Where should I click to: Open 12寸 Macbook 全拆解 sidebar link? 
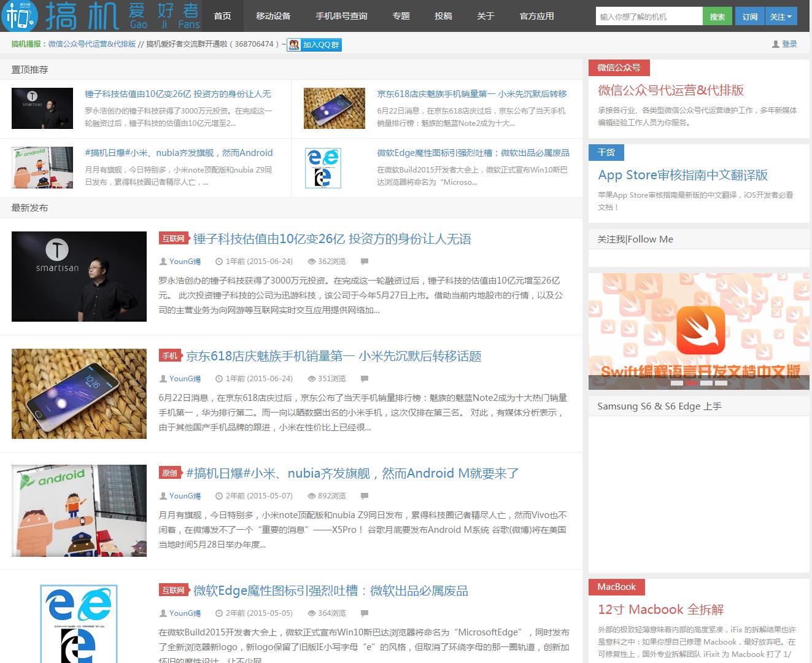click(661, 610)
